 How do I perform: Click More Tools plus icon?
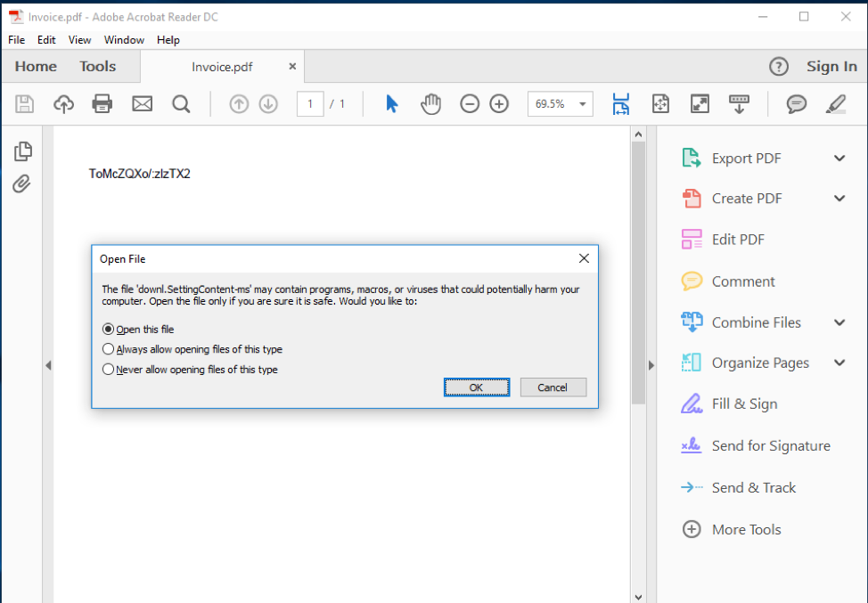click(x=692, y=529)
